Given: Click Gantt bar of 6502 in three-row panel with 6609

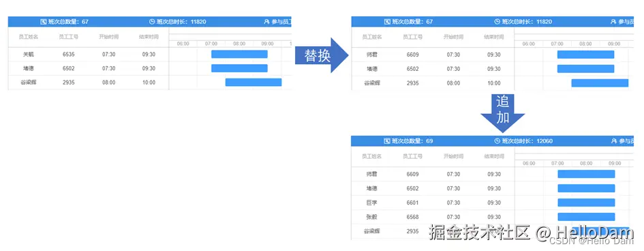Looking at the screenshot, I should tap(585, 69).
